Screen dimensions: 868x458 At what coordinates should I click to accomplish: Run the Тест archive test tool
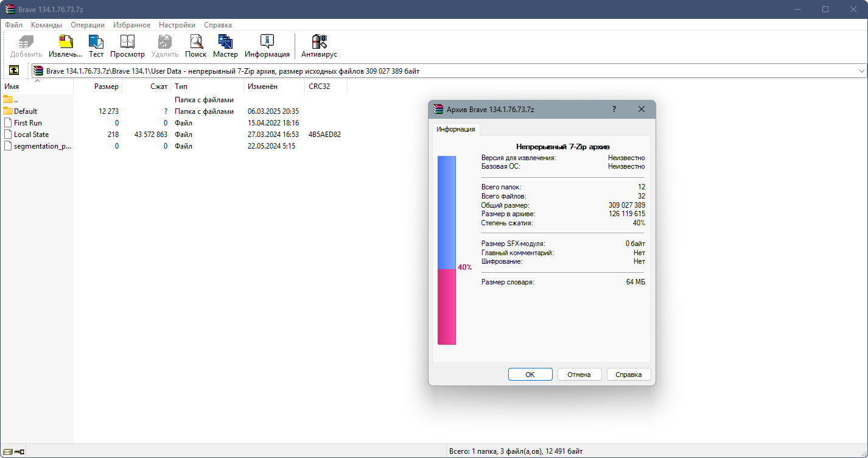click(x=96, y=46)
